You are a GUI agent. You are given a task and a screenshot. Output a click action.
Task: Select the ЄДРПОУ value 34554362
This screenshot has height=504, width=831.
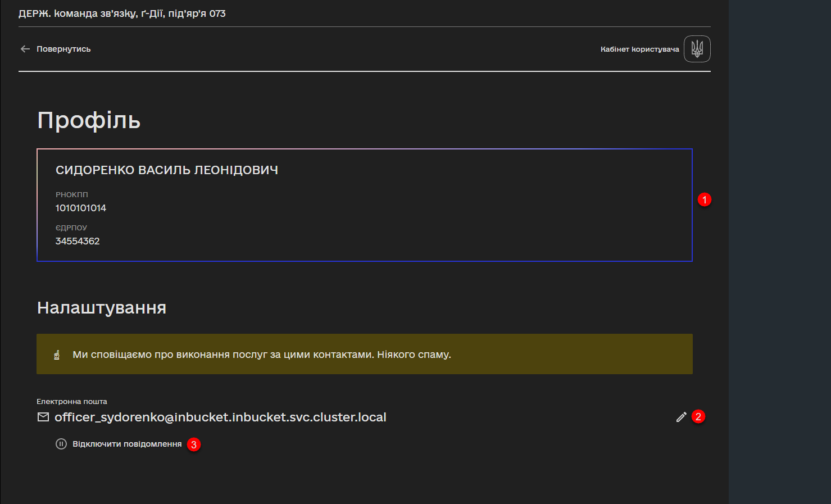[78, 241]
